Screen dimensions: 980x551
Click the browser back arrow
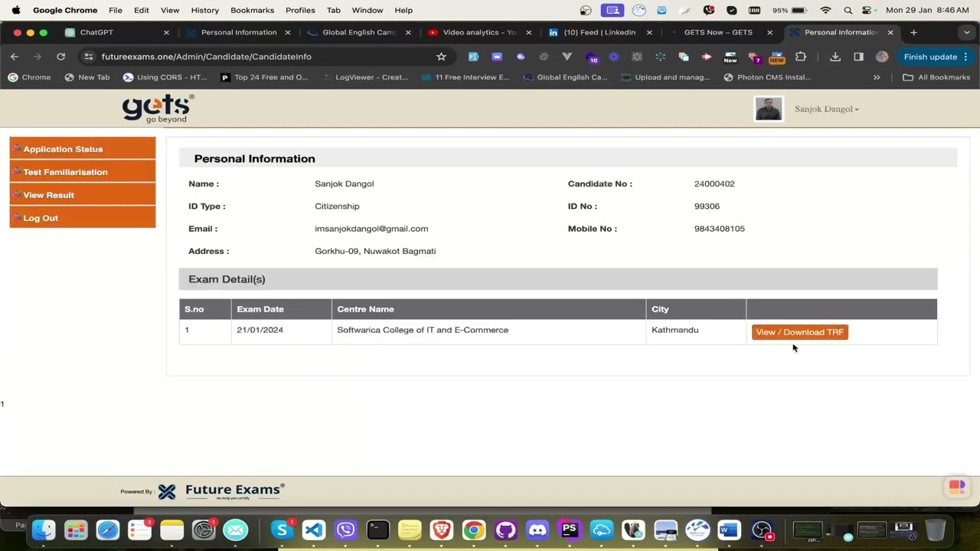15,57
